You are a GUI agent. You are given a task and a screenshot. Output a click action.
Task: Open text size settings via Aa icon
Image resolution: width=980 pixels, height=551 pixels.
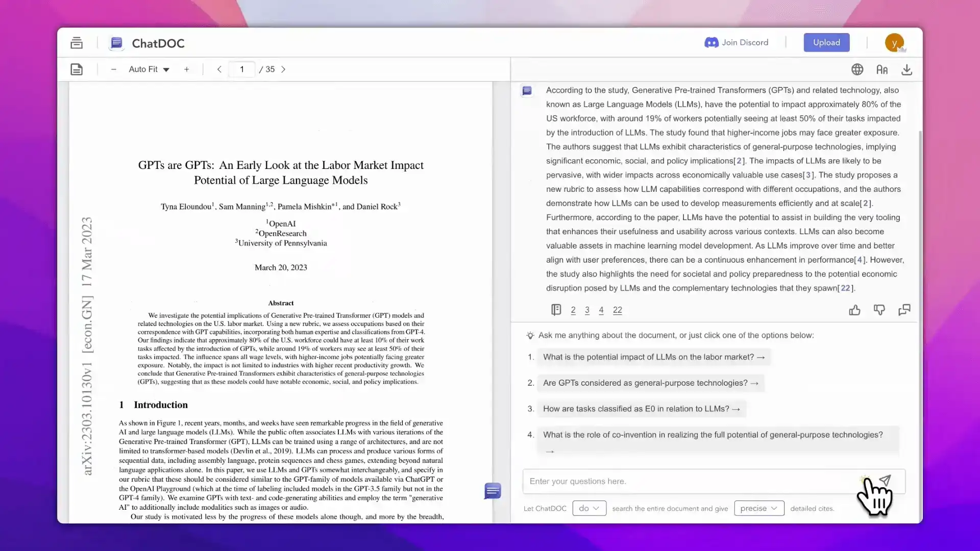883,69
